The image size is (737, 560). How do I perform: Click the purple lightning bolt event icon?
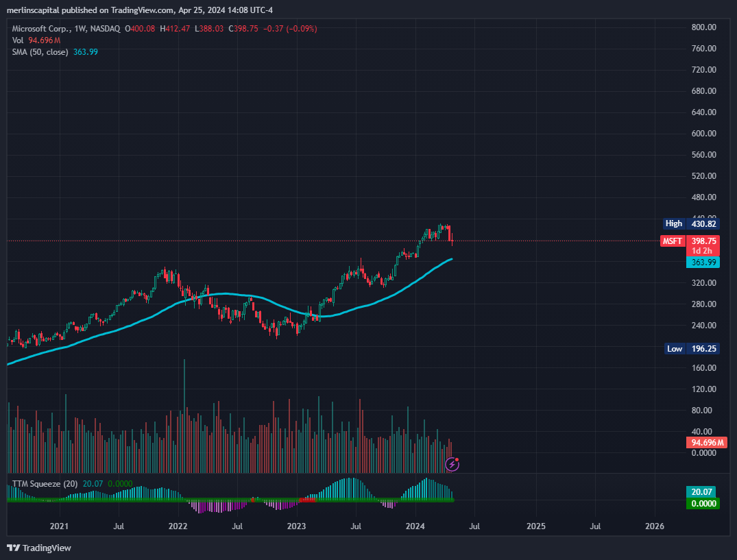[x=452, y=464]
